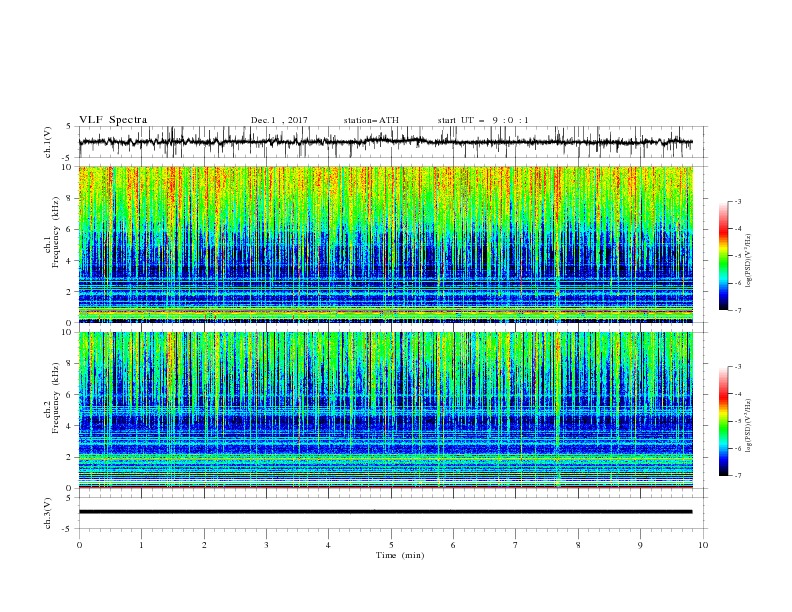Click the ch.1 color bar "-3" label

pos(738,201)
